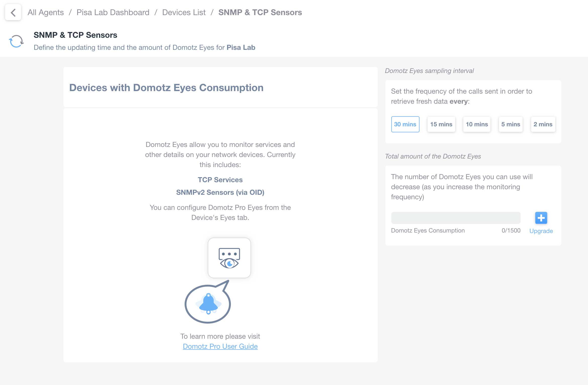
Task: Click the TCP Services text
Action: pos(220,180)
